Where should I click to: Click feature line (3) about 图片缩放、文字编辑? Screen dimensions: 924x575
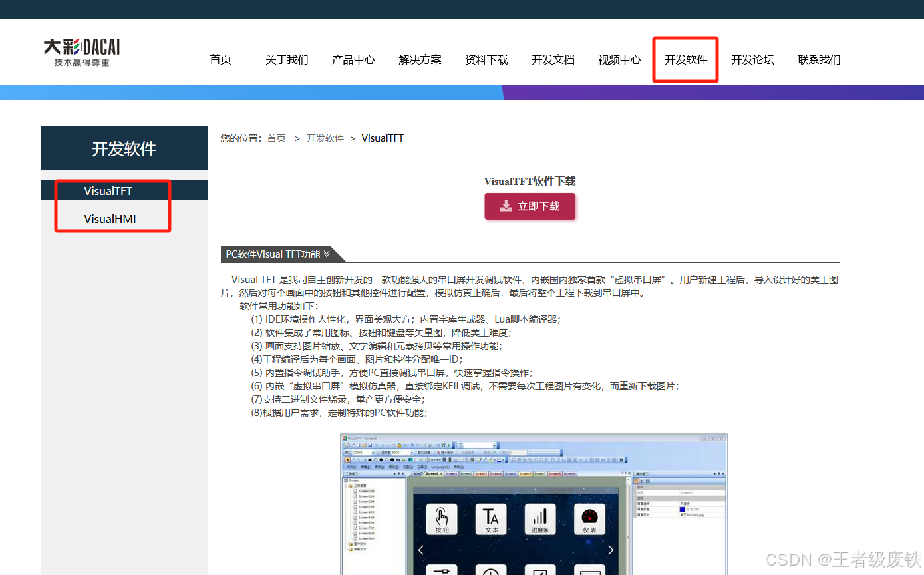pyautogui.click(x=377, y=346)
